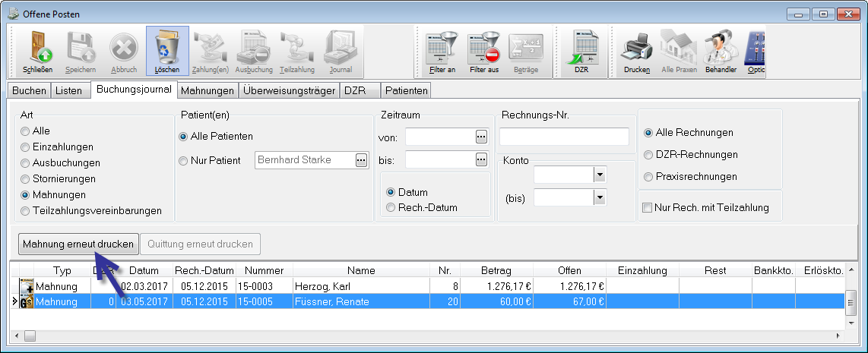Click the row icon of Füssner, Renate

coord(27,301)
